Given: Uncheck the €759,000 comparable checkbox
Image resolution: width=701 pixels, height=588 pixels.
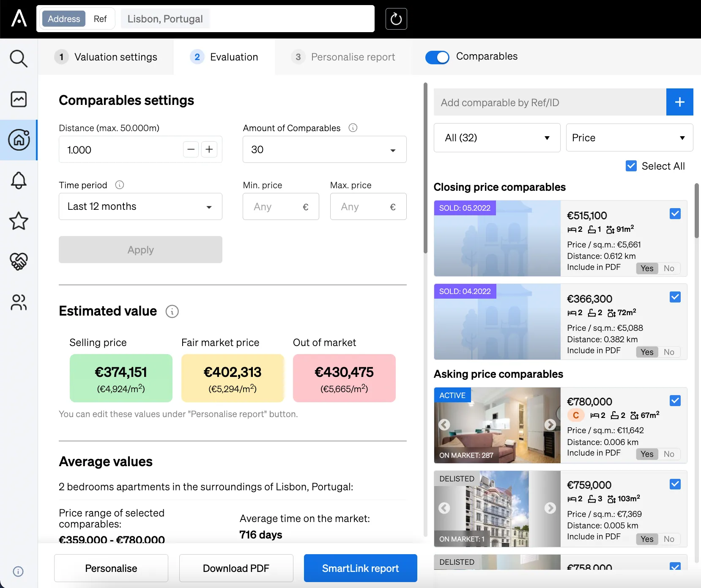Looking at the screenshot, I should pyautogui.click(x=675, y=484).
